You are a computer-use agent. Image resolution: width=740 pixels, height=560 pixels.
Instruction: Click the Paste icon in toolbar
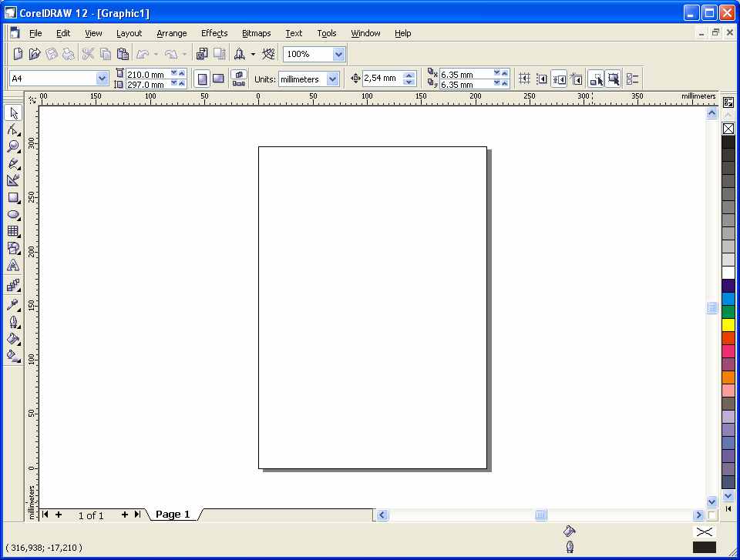(x=123, y=54)
